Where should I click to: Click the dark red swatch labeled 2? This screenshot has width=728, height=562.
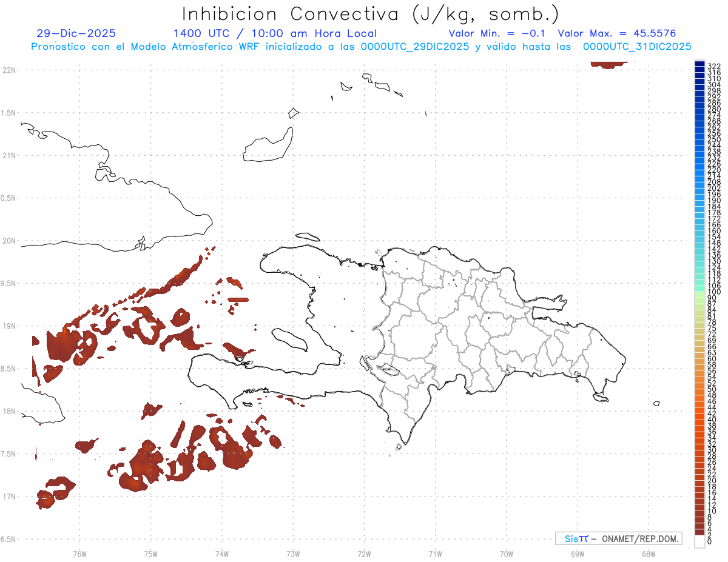tap(700, 534)
